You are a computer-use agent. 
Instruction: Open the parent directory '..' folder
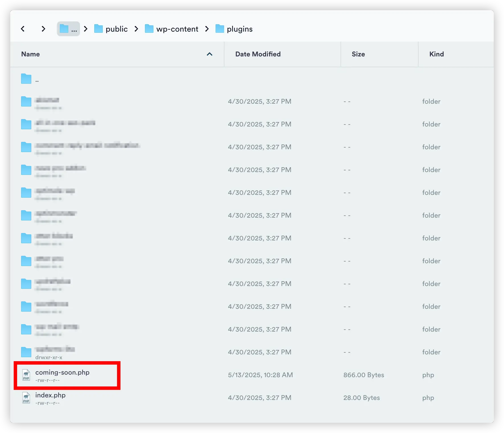click(x=26, y=79)
